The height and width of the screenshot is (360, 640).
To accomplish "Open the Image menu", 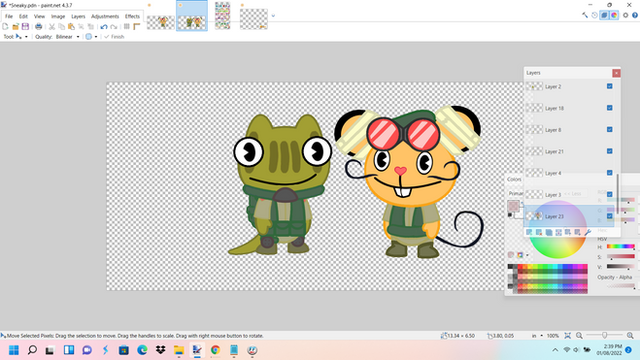I will pos(58,16).
